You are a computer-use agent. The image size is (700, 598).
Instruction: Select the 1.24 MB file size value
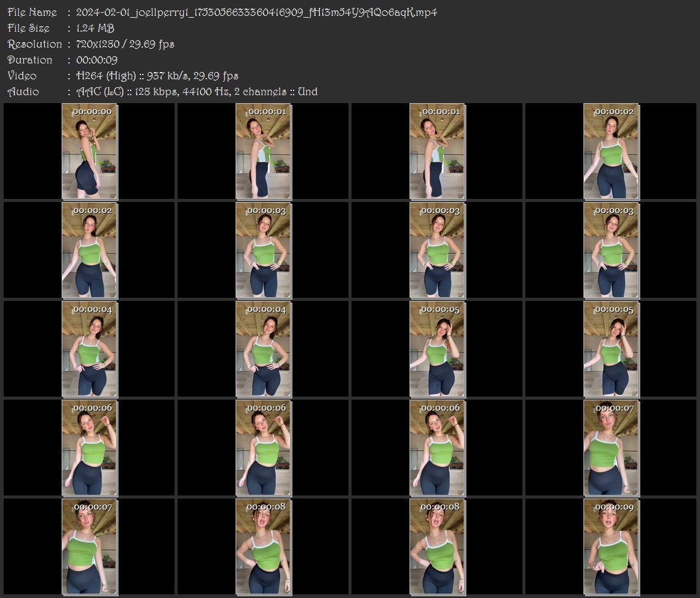[95, 28]
